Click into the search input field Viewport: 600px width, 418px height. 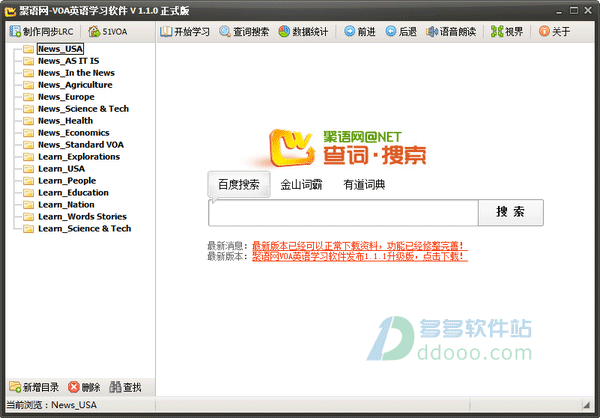pos(343,212)
